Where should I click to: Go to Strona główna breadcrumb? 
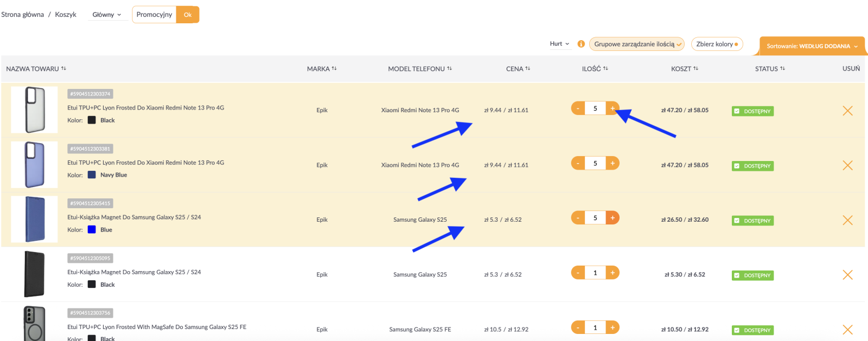click(23, 15)
